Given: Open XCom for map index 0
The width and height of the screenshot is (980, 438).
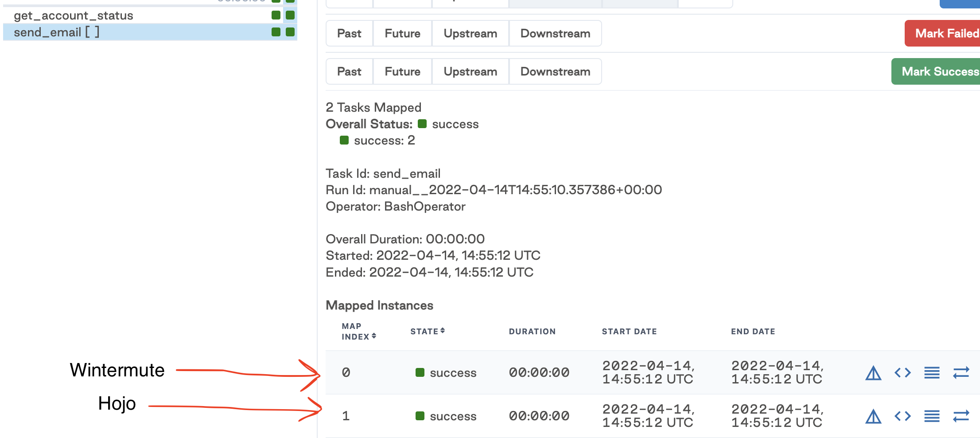Looking at the screenshot, I should coord(961,372).
